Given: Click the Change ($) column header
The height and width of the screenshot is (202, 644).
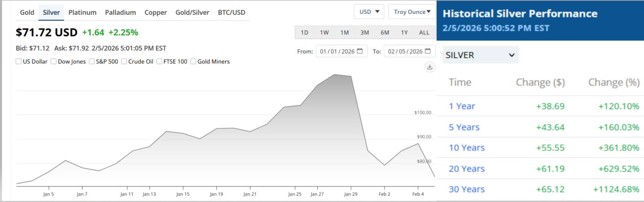Looking at the screenshot, I should 540,82.
